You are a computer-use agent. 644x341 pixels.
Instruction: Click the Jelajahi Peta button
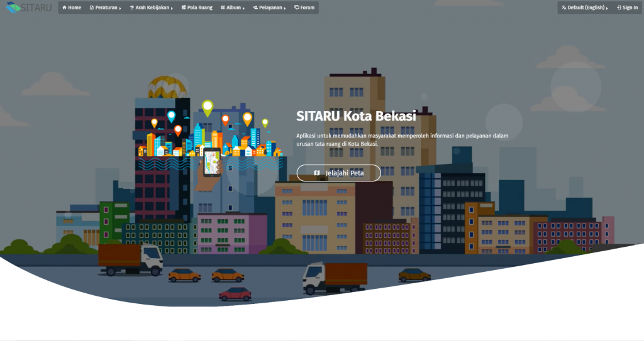[x=339, y=173]
